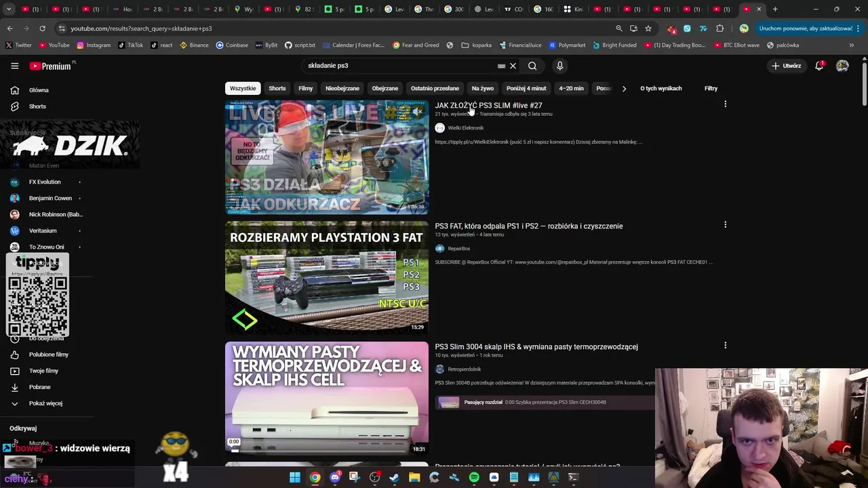Select the Obejrzane filter chip
Viewport: 868px width, 488px height.
[x=385, y=88]
